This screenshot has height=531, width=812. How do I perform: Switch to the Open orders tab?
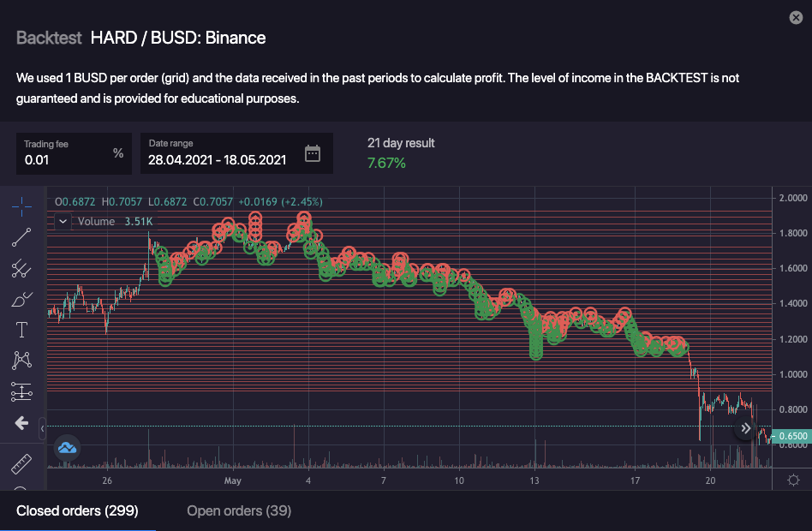239,511
